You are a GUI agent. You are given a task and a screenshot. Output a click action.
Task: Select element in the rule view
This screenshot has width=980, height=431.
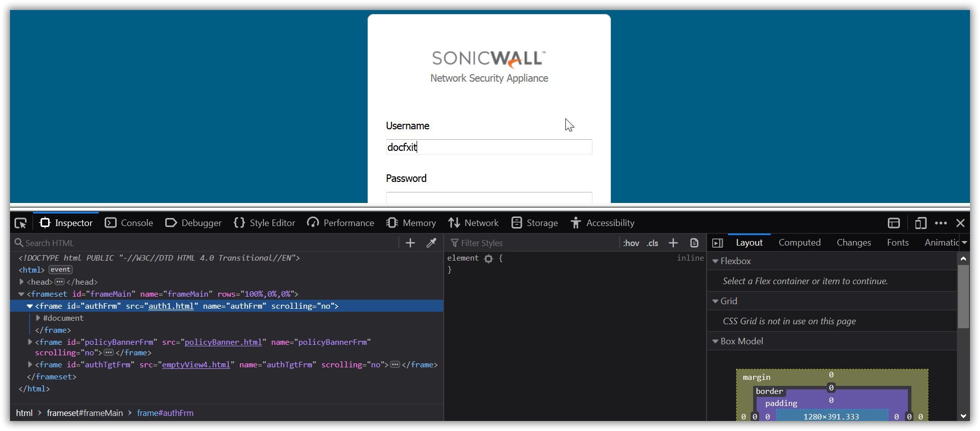(463, 258)
